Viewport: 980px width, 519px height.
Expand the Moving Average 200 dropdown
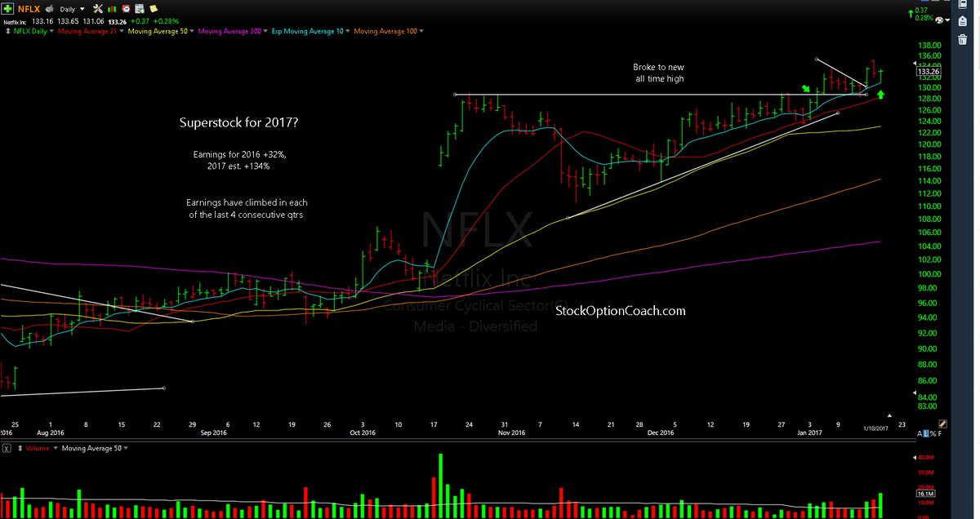[x=265, y=31]
